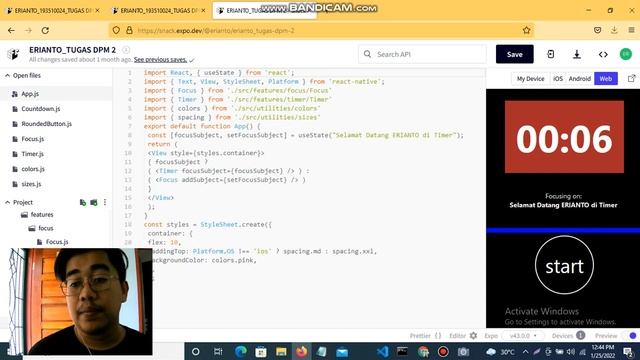The image size is (640, 360).
Task: Open File Explorer from taskbar
Action: (281, 351)
